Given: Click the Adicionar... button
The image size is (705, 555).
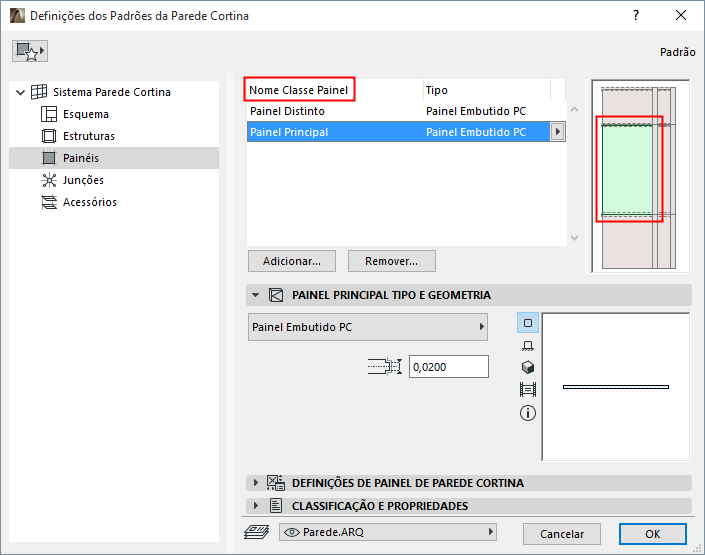Looking at the screenshot, I should click(292, 261).
